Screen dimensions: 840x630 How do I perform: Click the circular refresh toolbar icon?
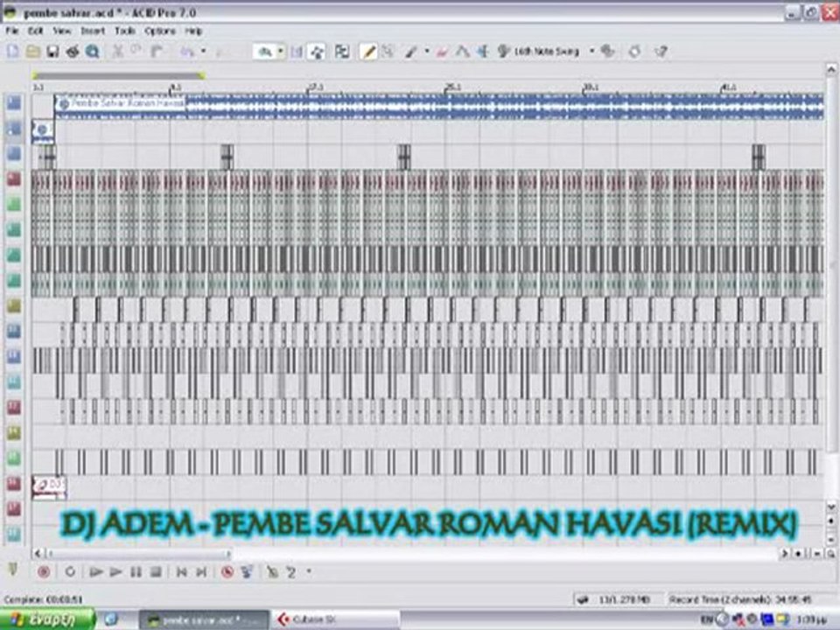pyautogui.click(x=635, y=52)
